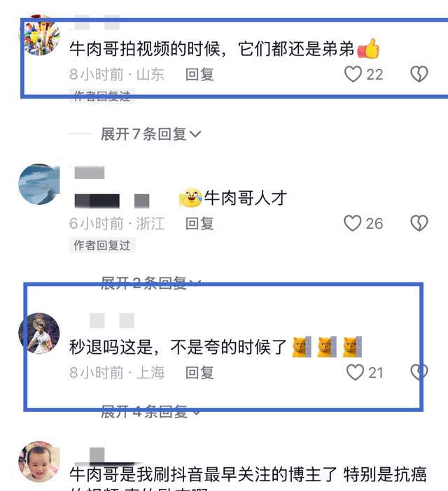Reply (回复) to the Zhejiang comment
448x491 pixels.
pos(199,224)
